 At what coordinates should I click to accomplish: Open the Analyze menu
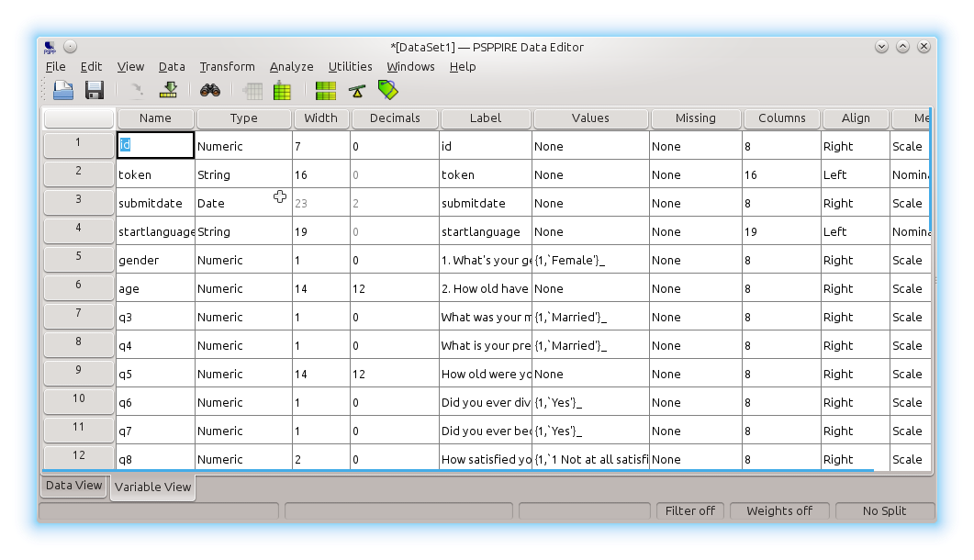(x=291, y=66)
